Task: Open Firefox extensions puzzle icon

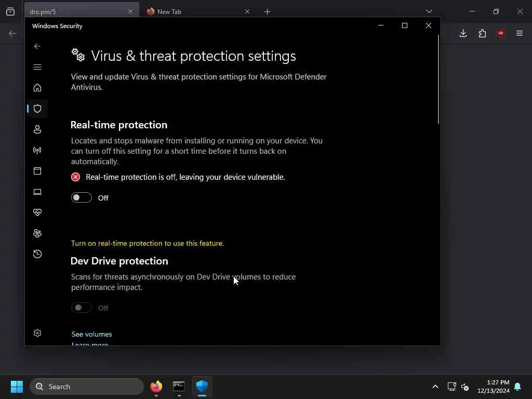Action: pos(482,33)
